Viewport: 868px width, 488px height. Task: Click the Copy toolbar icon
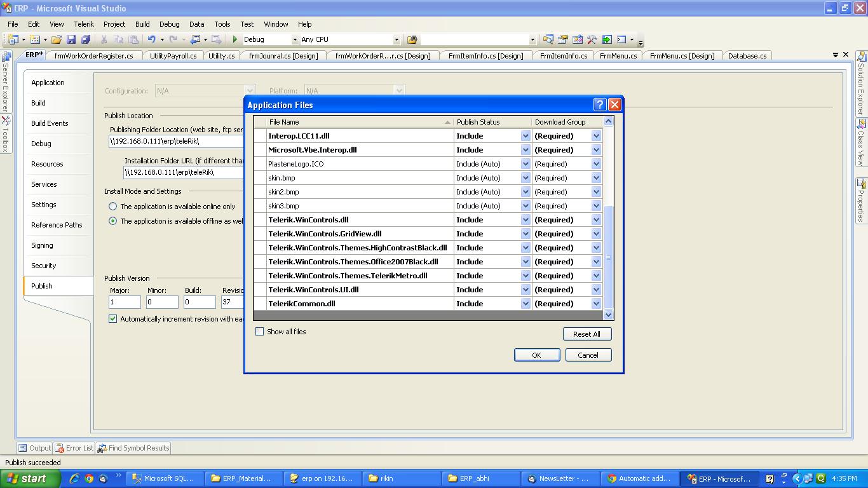click(x=118, y=39)
